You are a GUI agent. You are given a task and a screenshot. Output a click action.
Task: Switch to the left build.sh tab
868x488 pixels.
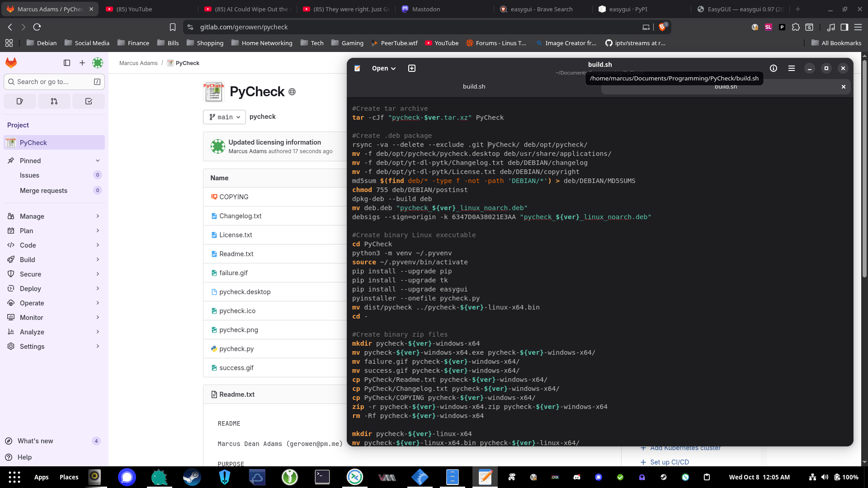pos(474,86)
